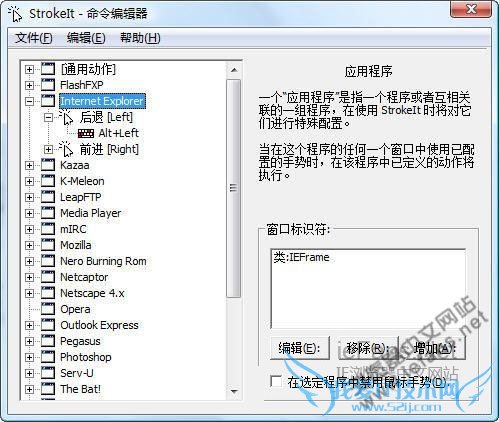The height and width of the screenshot is (422, 499).
Task: Click the Internet Explorer application window icon
Action: point(48,101)
